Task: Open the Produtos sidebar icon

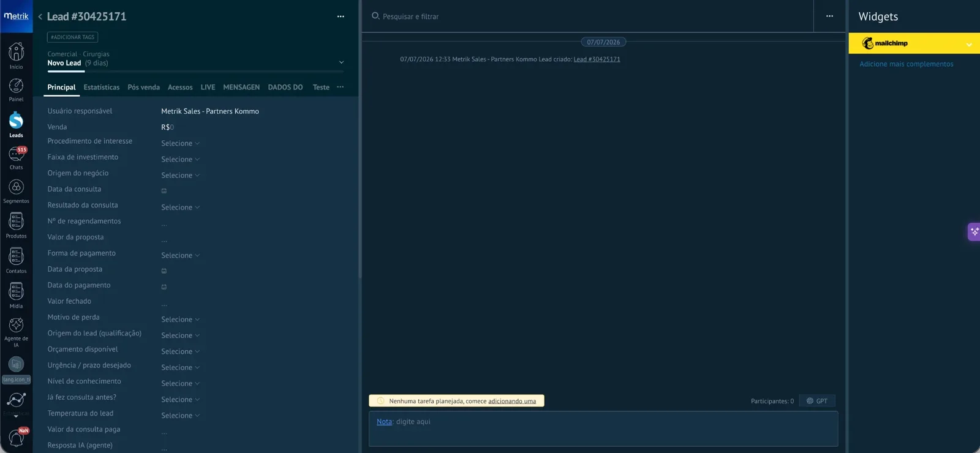Action: [16, 225]
